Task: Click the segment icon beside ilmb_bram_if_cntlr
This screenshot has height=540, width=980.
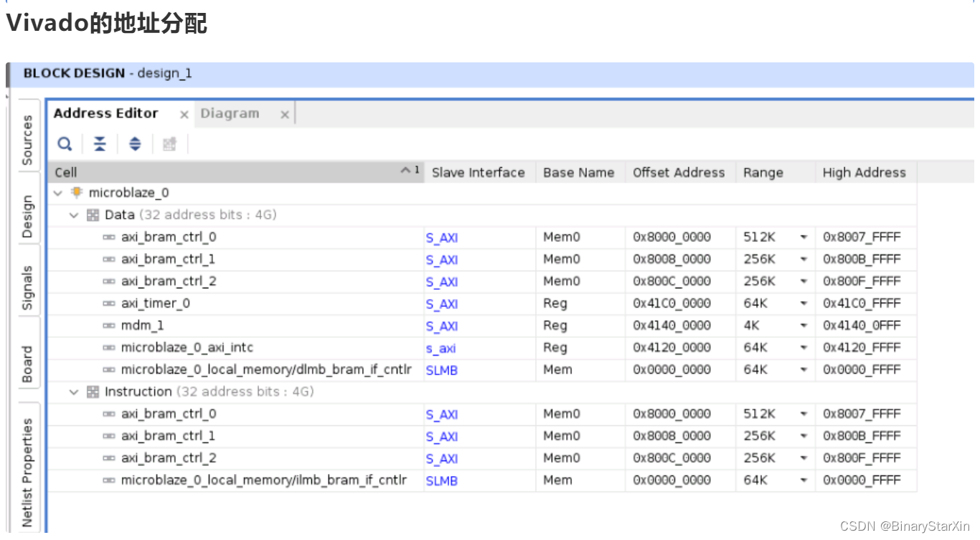Action: [x=109, y=481]
